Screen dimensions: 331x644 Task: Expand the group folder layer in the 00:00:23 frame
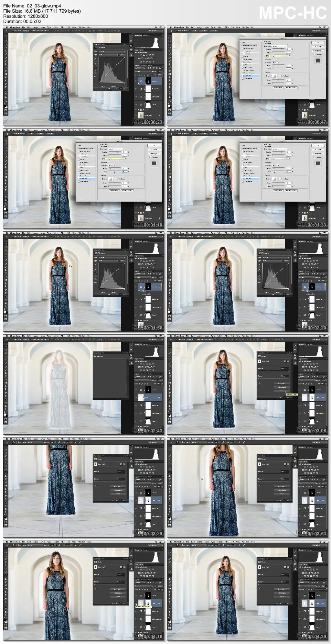tap(139, 110)
